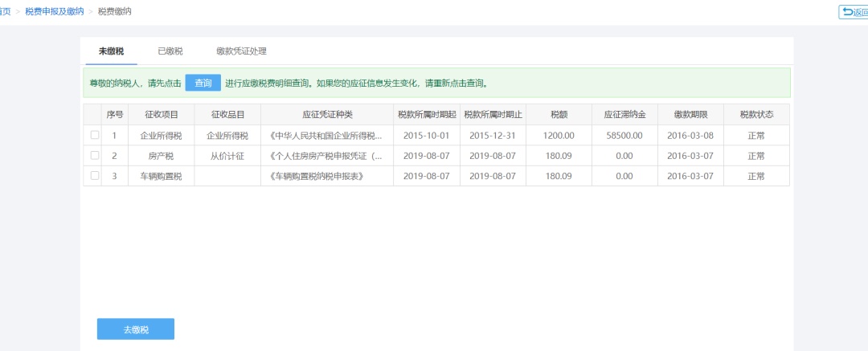Viewport: 868px width, 351px height.
Task: Open the 缴款凭证处理 tab
Action: 241,51
